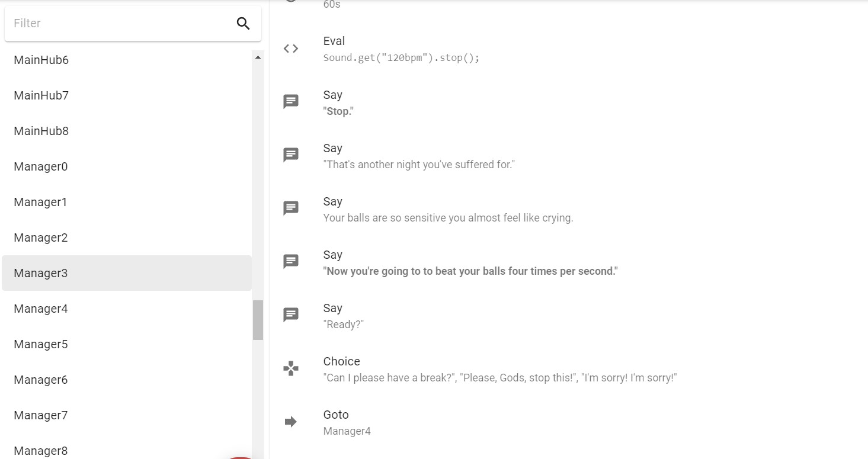868x459 pixels.
Task: Select MainHub8 in the page list
Action: pyautogui.click(x=127, y=131)
